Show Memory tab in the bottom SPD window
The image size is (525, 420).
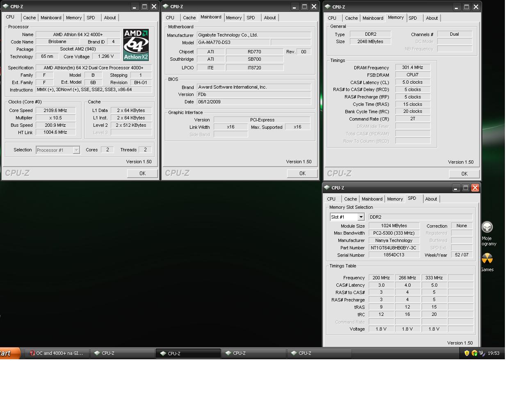pyautogui.click(x=395, y=199)
